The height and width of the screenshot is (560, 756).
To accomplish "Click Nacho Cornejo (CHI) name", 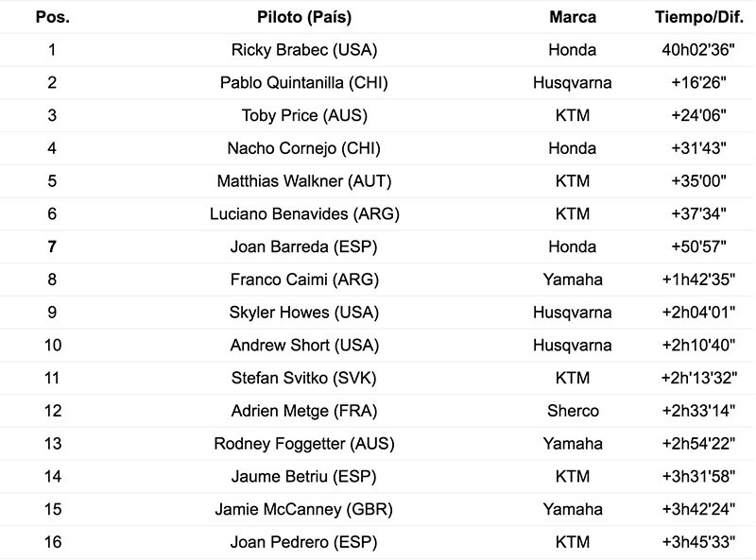I will pyautogui.click(x=304, y=148).
